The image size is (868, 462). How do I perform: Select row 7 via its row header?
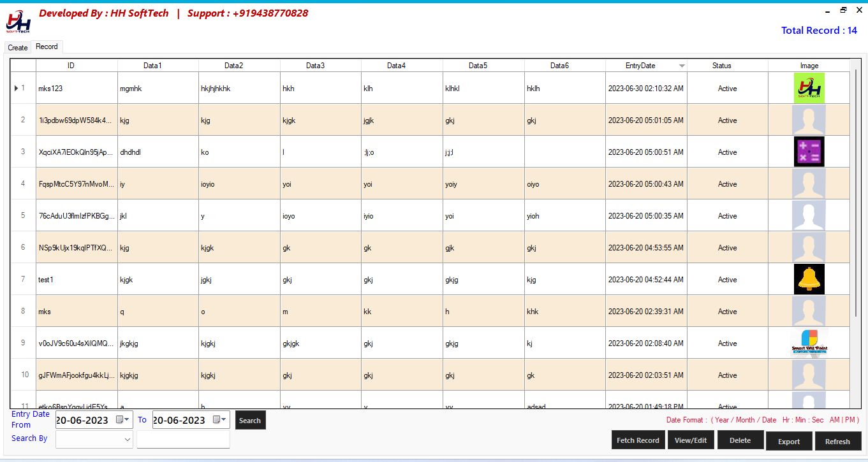[23, 279]
